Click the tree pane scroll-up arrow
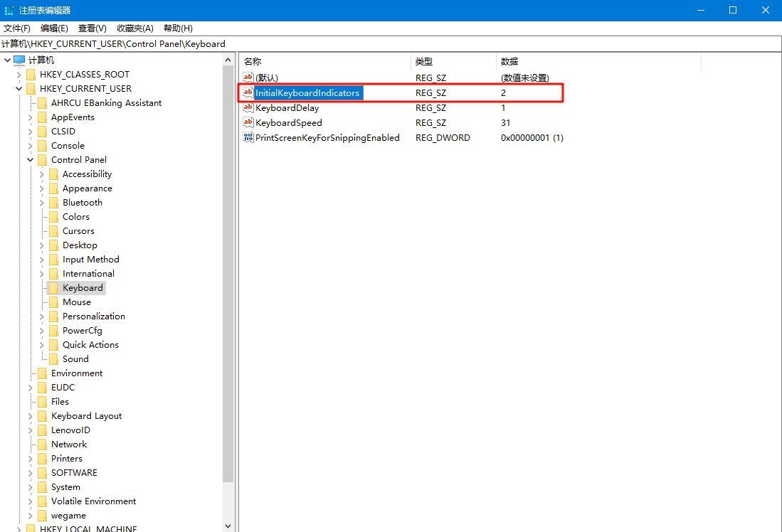 (x=228, y=60)
